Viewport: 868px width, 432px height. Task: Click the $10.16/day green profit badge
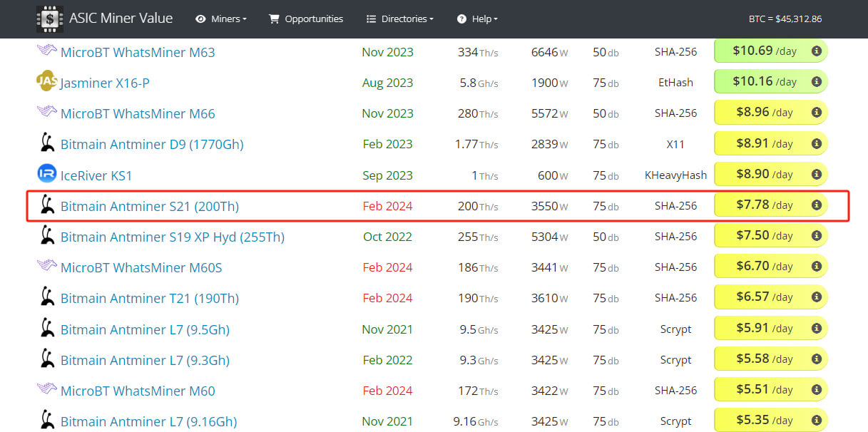click(x=765, y=82)
